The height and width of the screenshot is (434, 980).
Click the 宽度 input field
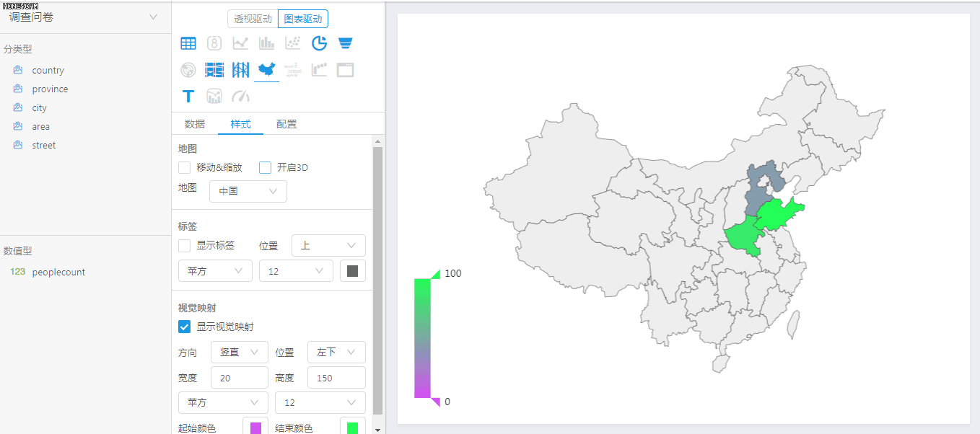pyautogui.click(x=240, y=378)
